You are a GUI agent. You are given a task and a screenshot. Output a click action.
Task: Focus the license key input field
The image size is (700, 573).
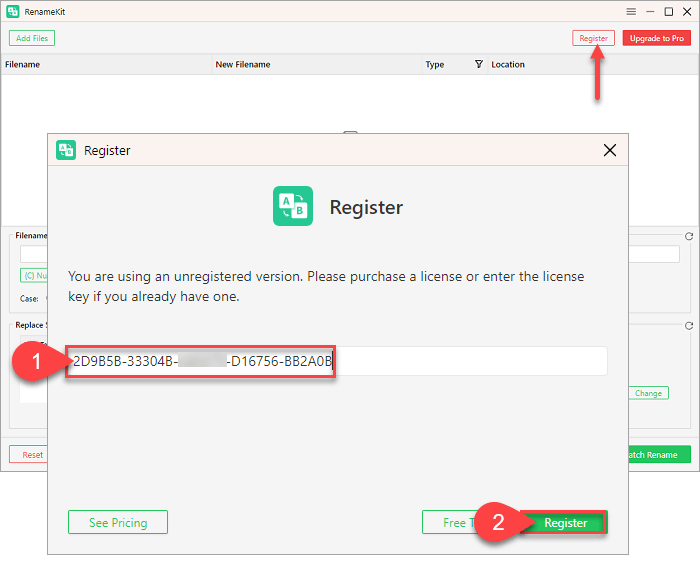[470, 361]
